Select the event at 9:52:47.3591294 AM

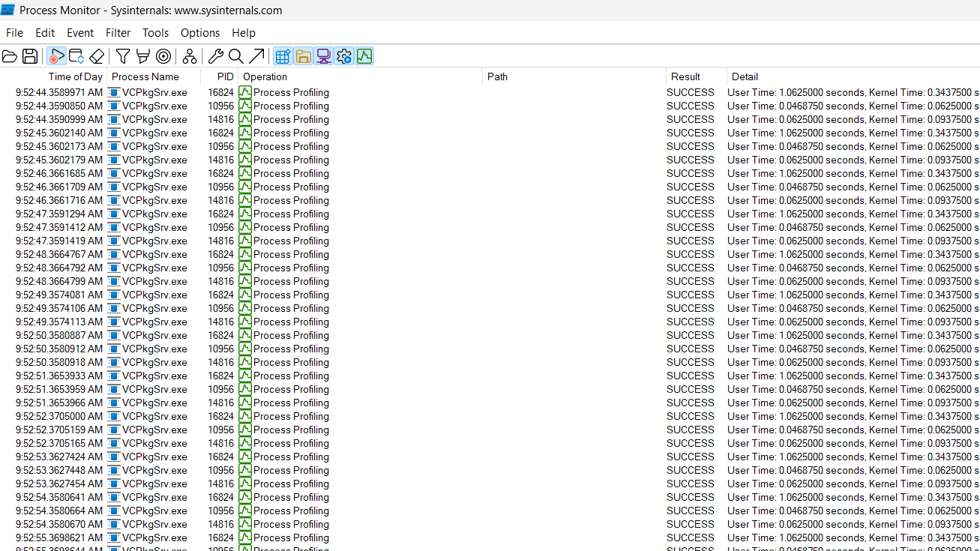[490, 214]
